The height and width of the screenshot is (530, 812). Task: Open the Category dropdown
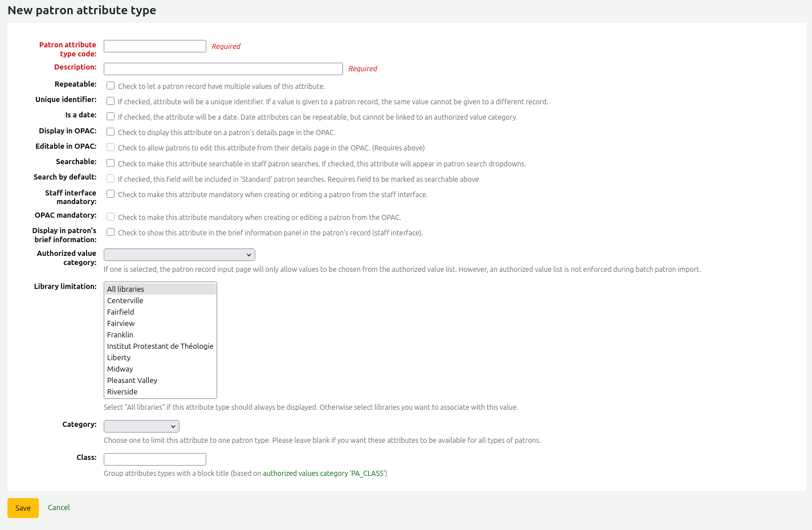pyautogui.click(x=141, y=426)
